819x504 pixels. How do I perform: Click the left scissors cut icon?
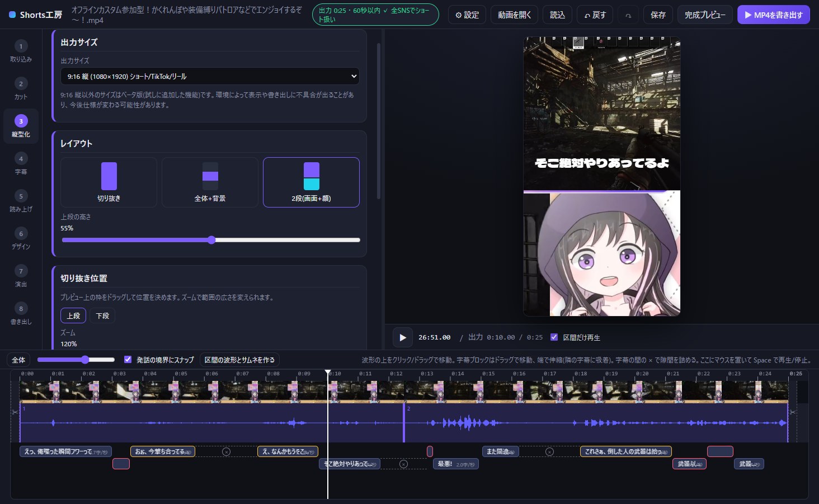(15, 412)
